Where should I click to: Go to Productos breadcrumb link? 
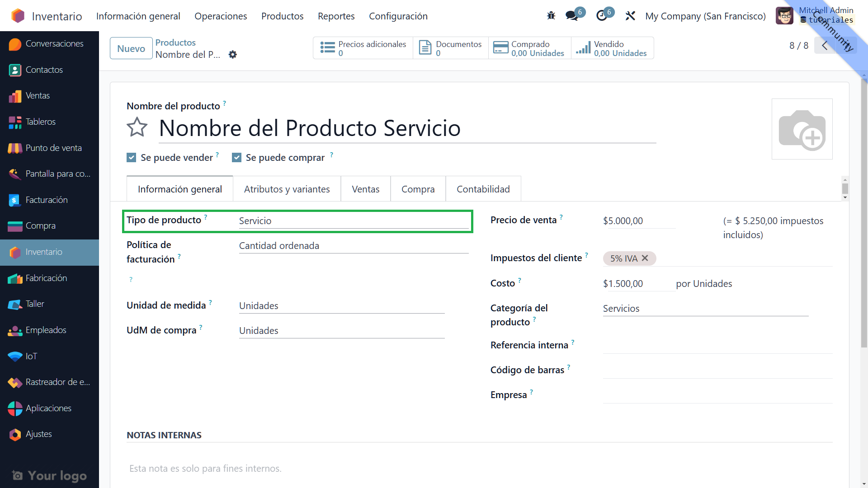175,42
